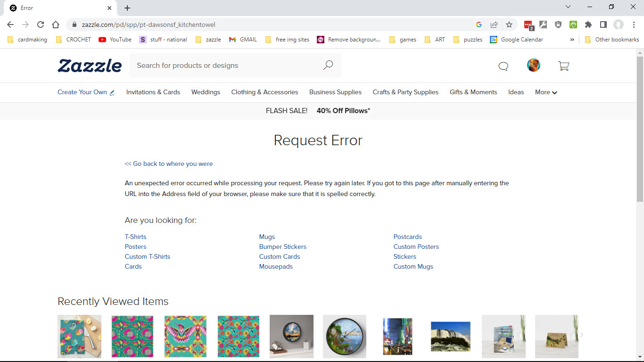
Task: Open the Chrome three-dot menu
Action: (634, 25)
